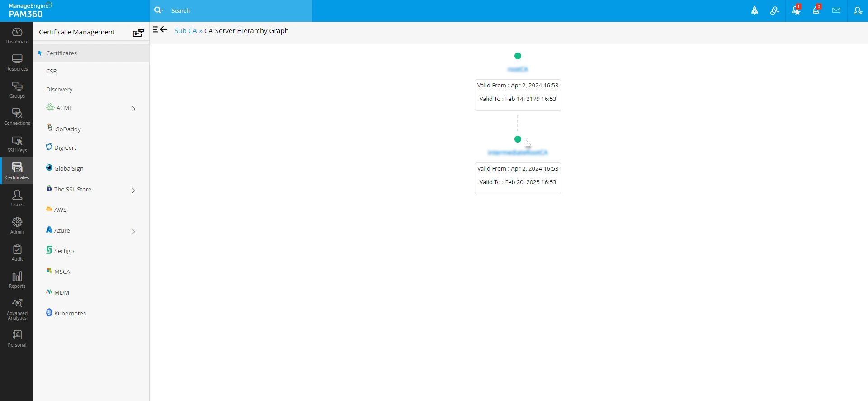Click the root CA green node

tap(518, 56)
